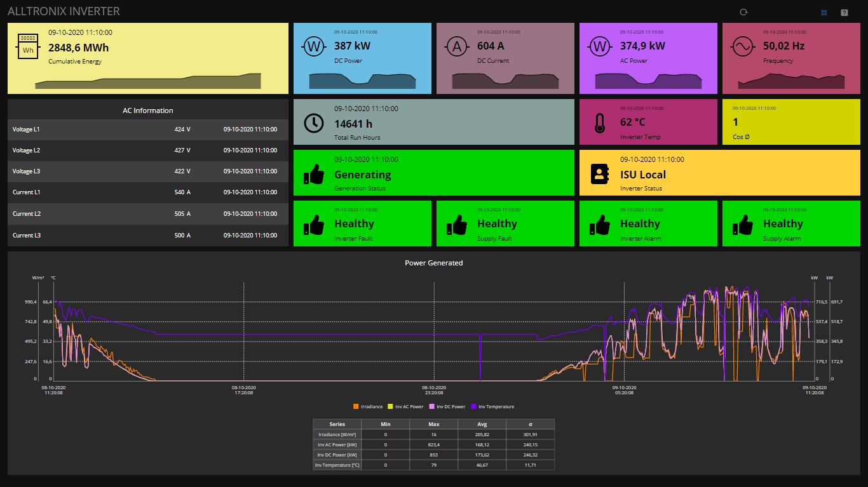Click the wattmeter icon on DC Power tile
Image resolution: width=868 pixels, height=487 pixels.
(313, 46)
